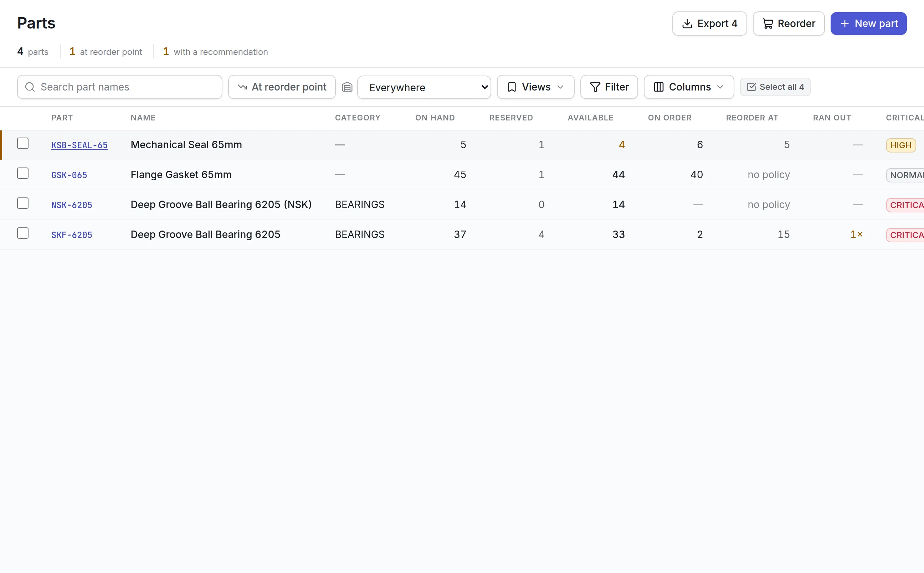Viewport: 924px width, 573px height.
Task: Click the checkbox icon in Select all 4
Action: tap(751, 87)
